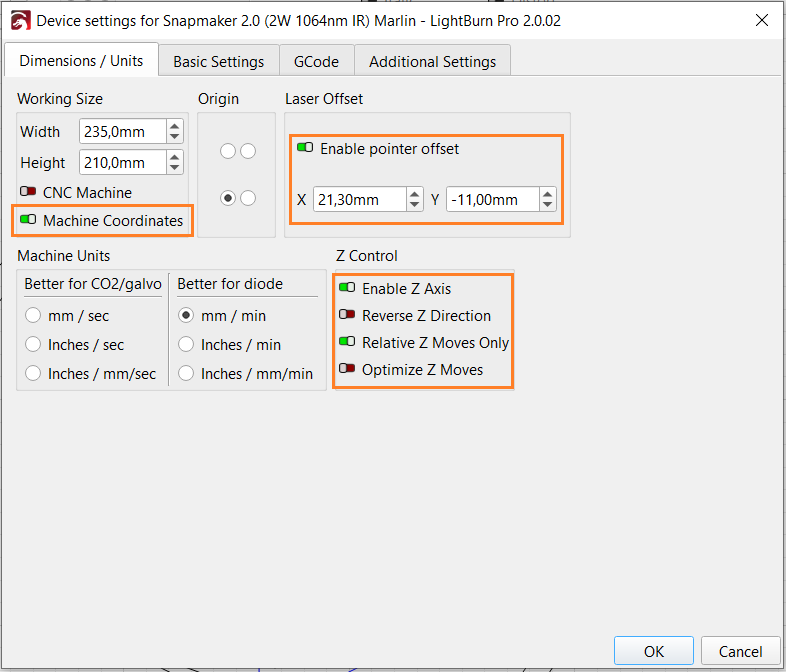The height and width of the screenshot is (672, 786).
Task: Click the Height input field
Action: [123, 162]
